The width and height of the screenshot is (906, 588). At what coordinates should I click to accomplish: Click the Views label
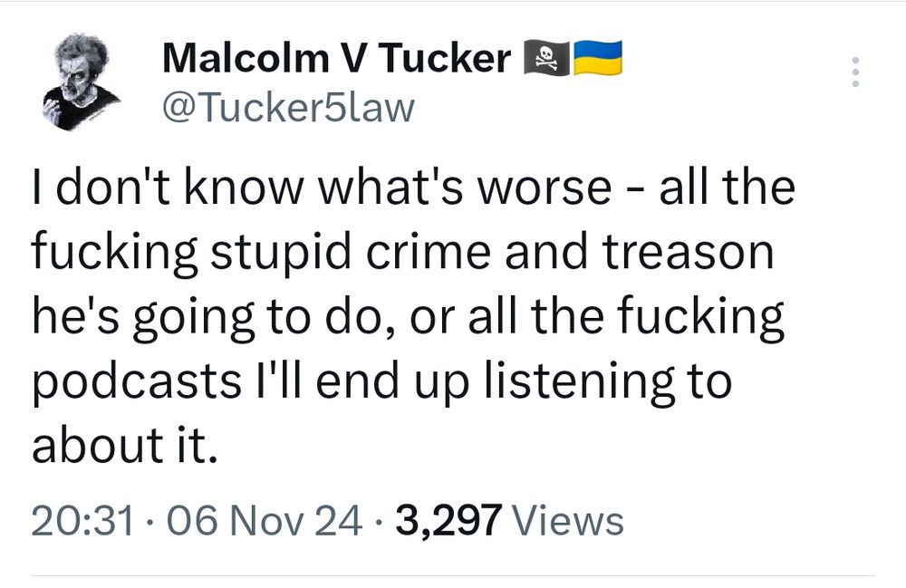point(569,520)
